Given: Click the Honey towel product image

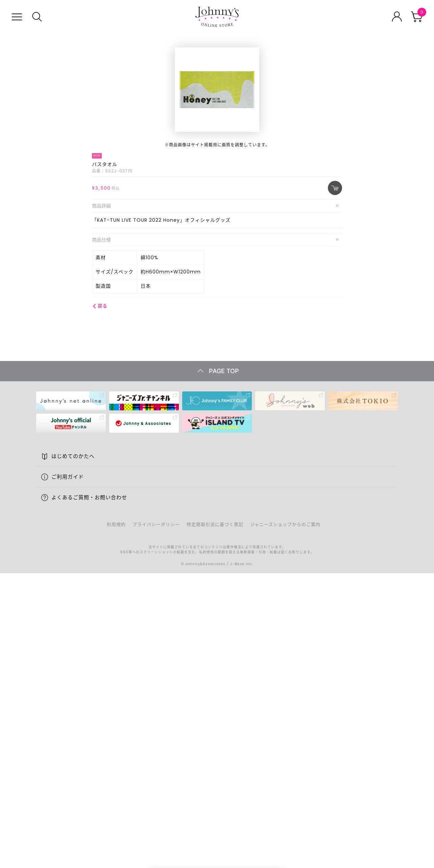Looking at the screenshot, I should pyautogui.click(x=217, y=90).
